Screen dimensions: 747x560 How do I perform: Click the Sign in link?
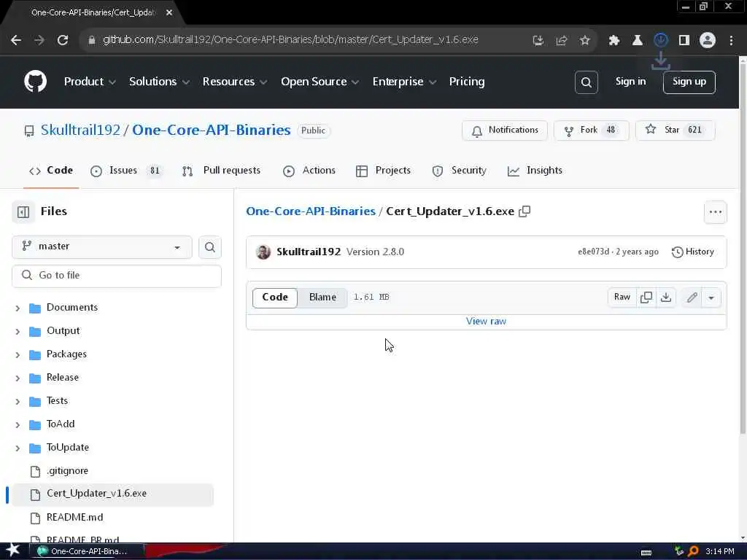point(630,82)
